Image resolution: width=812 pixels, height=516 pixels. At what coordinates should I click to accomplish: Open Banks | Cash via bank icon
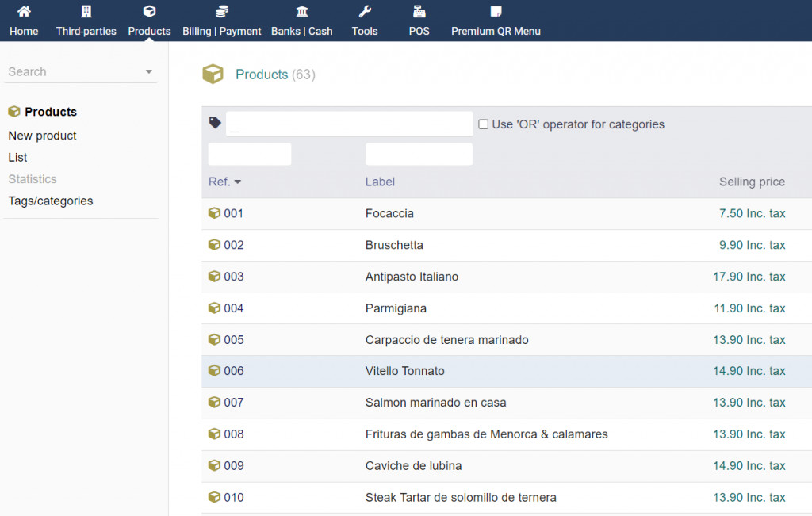pyautogui.click(x=302, y=12)
